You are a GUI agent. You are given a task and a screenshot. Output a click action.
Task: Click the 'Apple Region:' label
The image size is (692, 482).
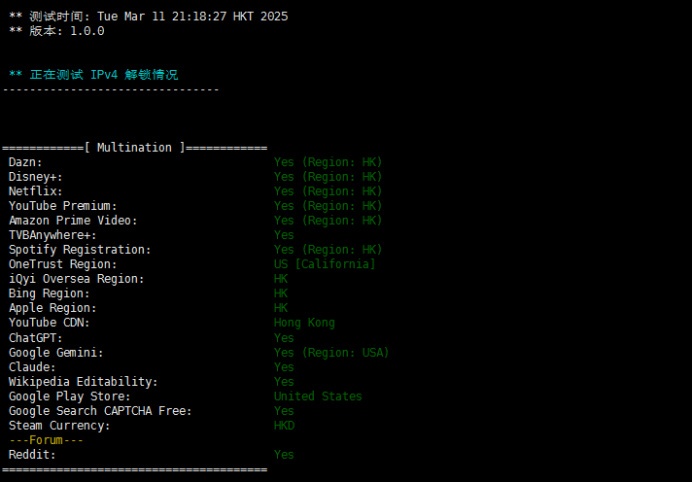pyautogui.click(x=53, y=308)
